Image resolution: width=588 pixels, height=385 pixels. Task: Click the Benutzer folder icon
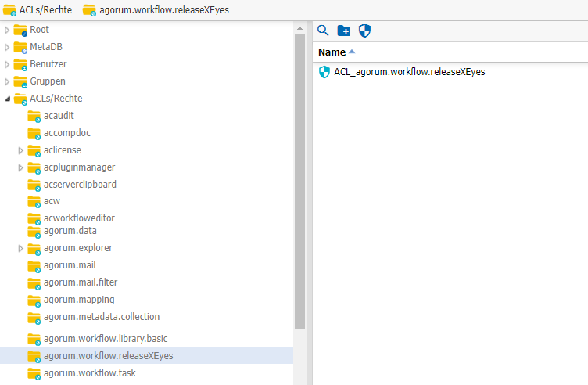tap(20, 64)
